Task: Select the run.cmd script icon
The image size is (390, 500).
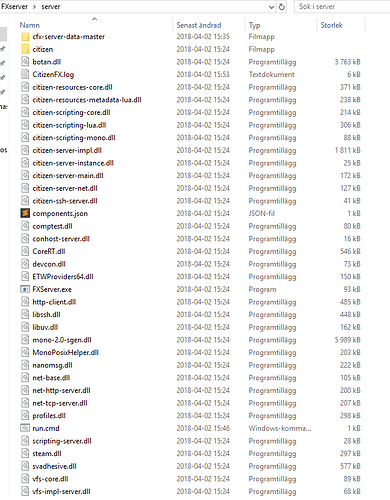Action: (x=25, y=428)
